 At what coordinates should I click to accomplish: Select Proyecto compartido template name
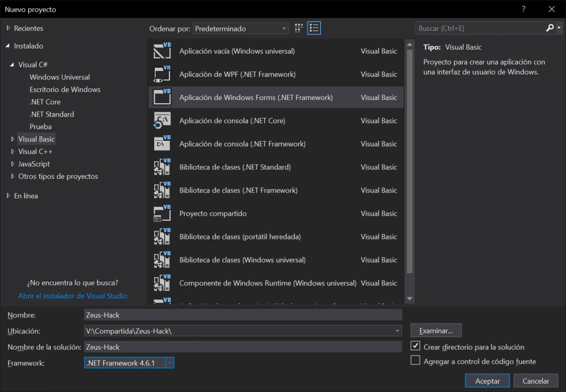tap(213, 214)
